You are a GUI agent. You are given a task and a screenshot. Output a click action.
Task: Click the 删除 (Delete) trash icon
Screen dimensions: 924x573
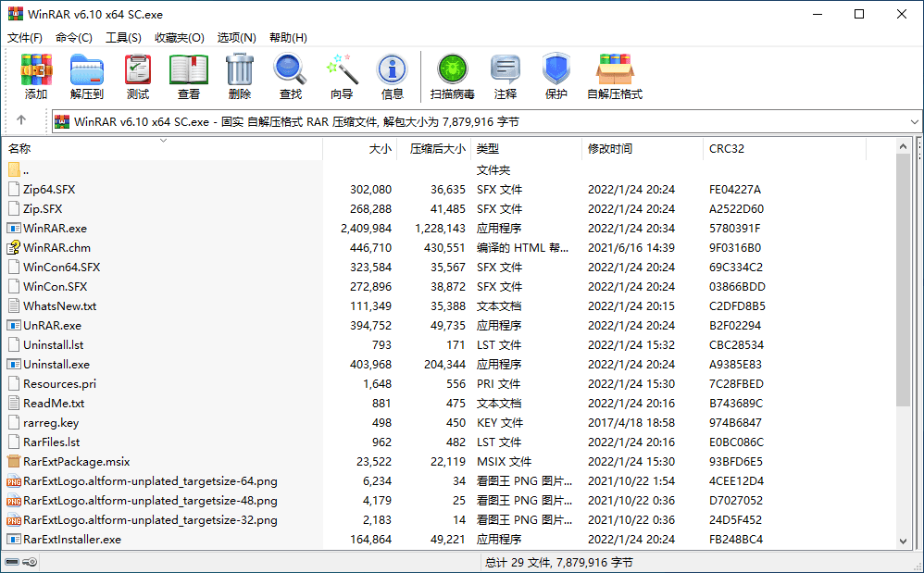coord(240,69)
